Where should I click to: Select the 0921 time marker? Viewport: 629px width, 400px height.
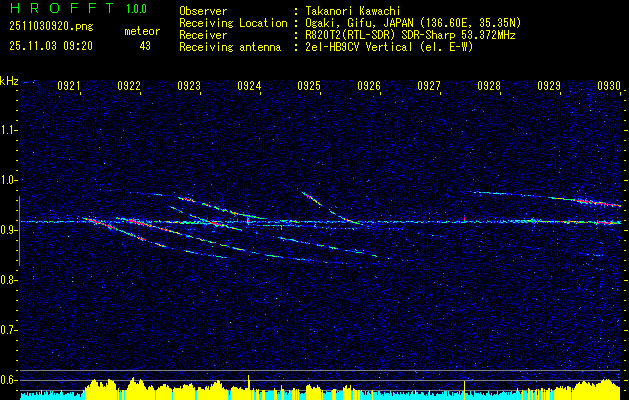pos(69,85)
